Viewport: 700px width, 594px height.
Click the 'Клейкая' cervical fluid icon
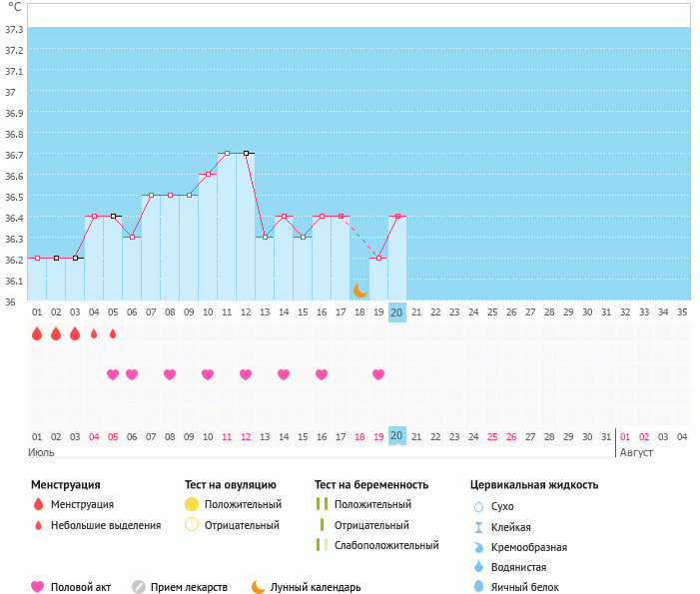point(477,527)
